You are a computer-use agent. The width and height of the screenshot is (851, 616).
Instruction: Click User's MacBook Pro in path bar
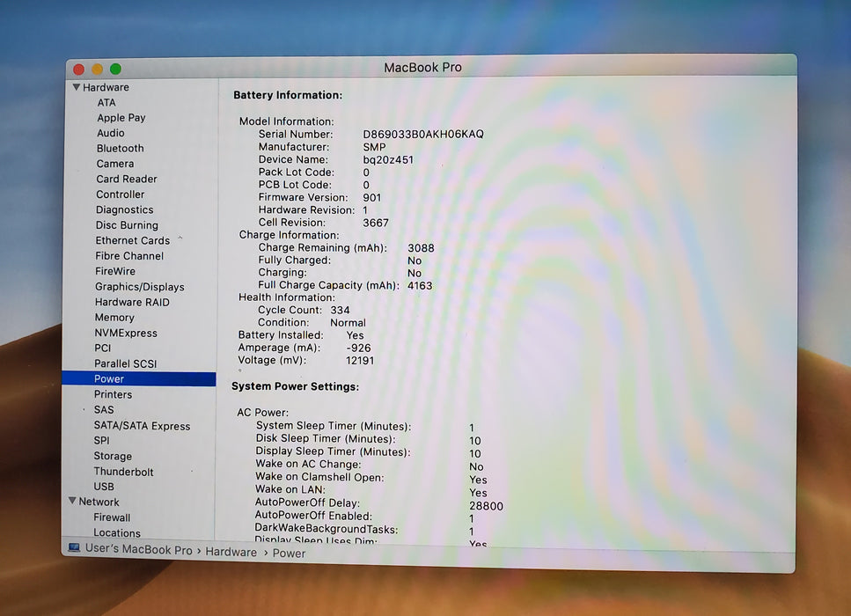138,549
